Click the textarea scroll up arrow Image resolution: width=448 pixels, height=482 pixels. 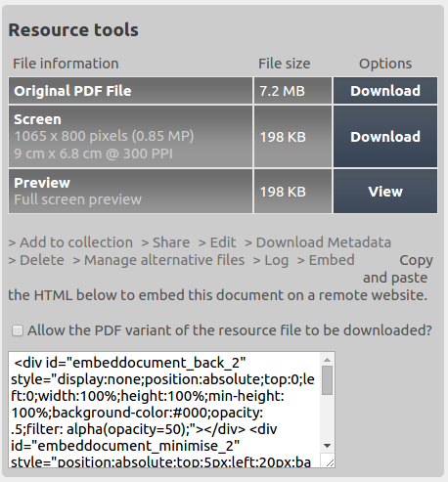point(328,360)
